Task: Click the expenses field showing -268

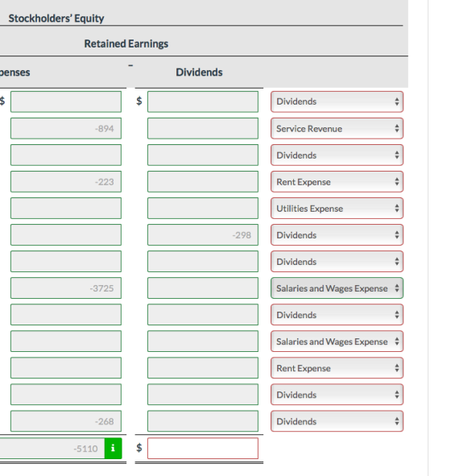Action: coord(66,421)
